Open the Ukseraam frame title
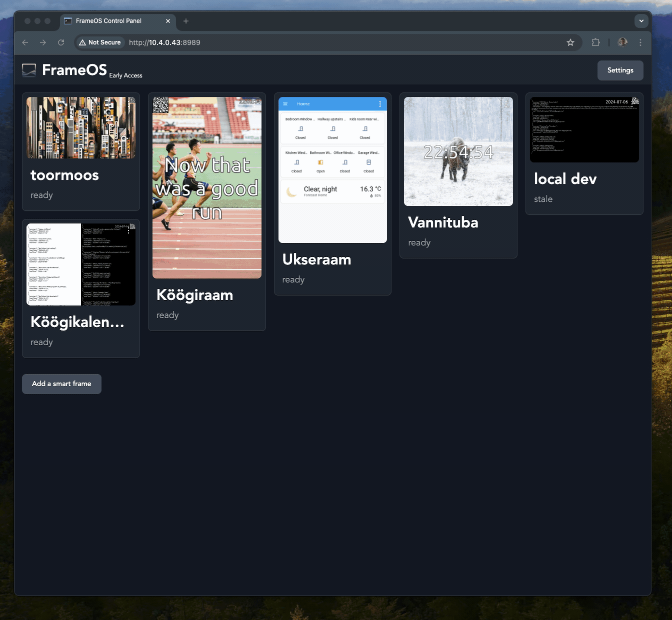Screen dimensions: 672x620 (316, 260)
